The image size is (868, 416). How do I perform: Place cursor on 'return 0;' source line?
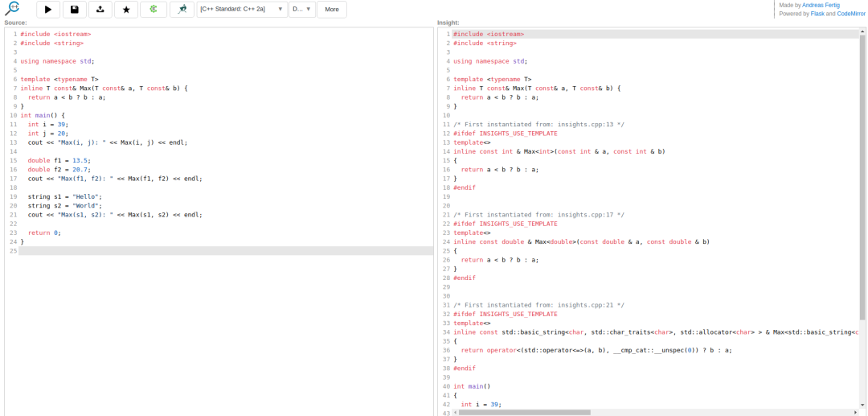click(x=44, y=233)
